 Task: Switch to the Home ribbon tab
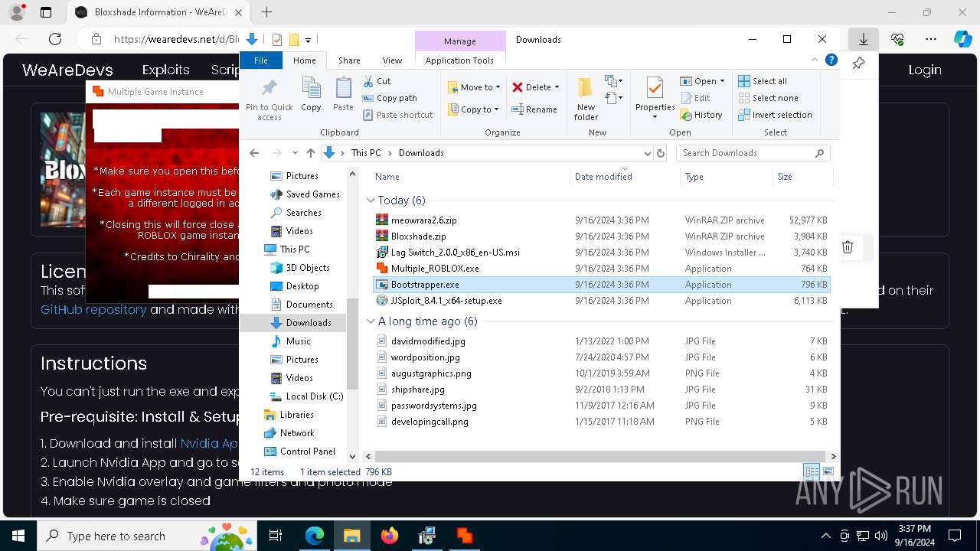(x=304, y=60)
